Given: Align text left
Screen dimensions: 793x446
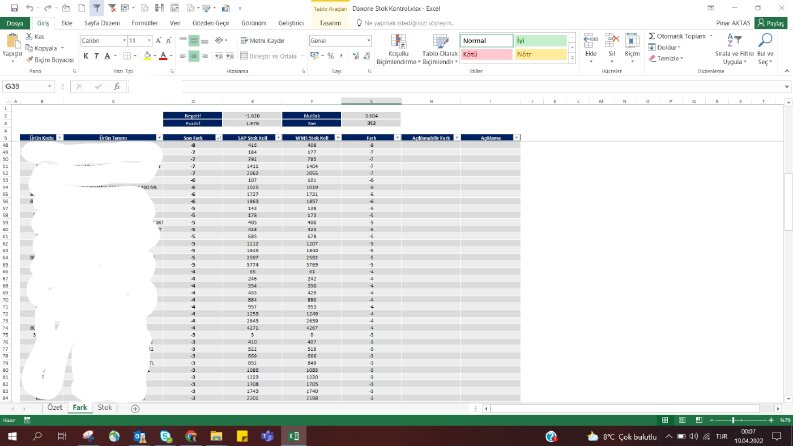Looking at the screenshot, I should pyautogui.click(x=183, y=56).
